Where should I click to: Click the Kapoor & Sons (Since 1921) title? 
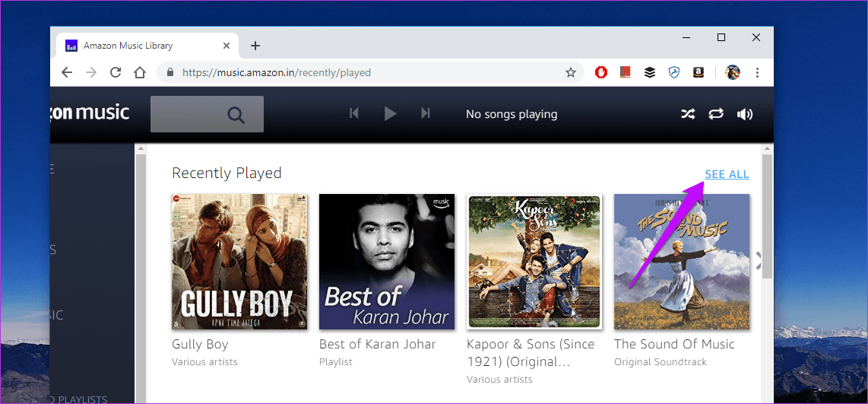point(531,352)
